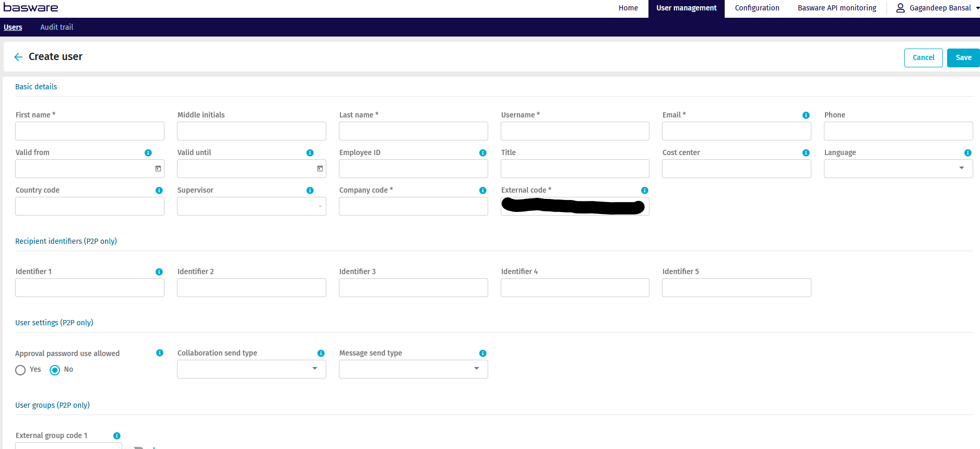Open the Configuration menu
The width and height of the screenshot is (980, 449).
757,8
